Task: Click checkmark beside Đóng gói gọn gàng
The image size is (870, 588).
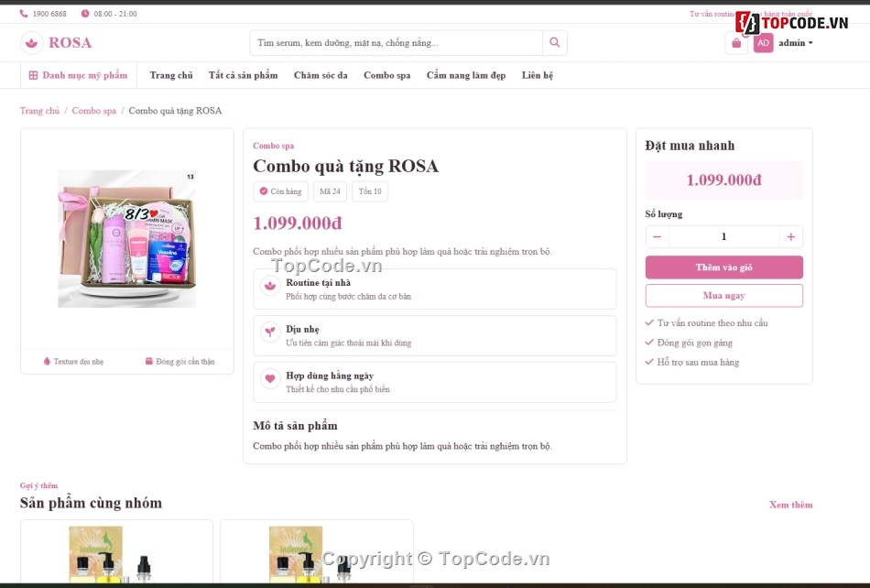Action: coord(649,343)
